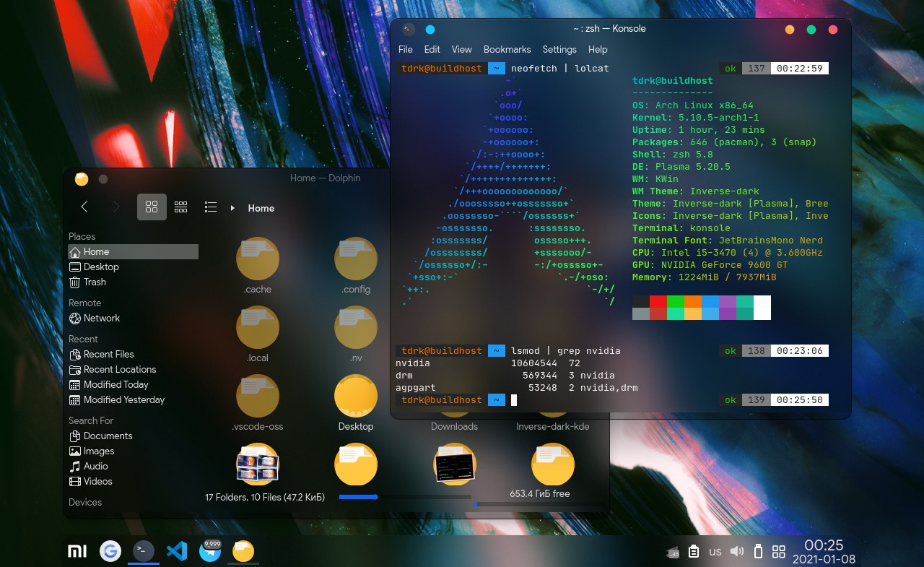
Task: Click the Dolphin window app icon
Action: tap(82, 178)
